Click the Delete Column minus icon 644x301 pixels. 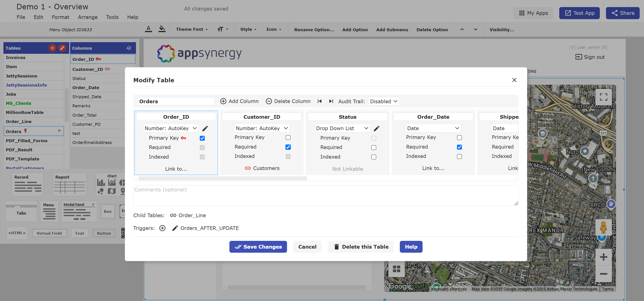coord(269,101)
